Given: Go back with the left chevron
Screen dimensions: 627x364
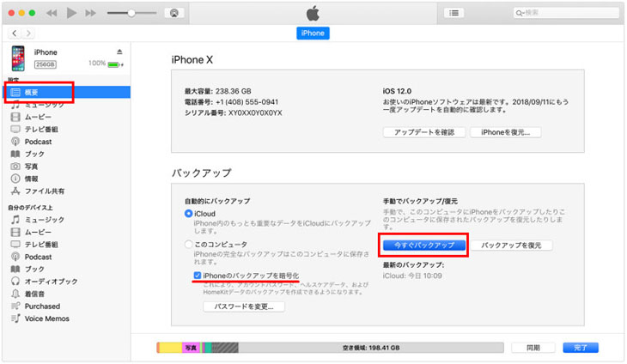Looking at the screenshot, I should pyautogui.click(x=15, y=33).
